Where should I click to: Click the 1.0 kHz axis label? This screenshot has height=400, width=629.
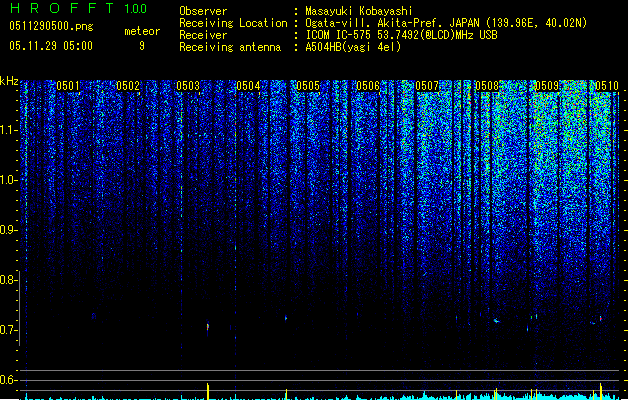pyautogui.click(x=8, y=180)
